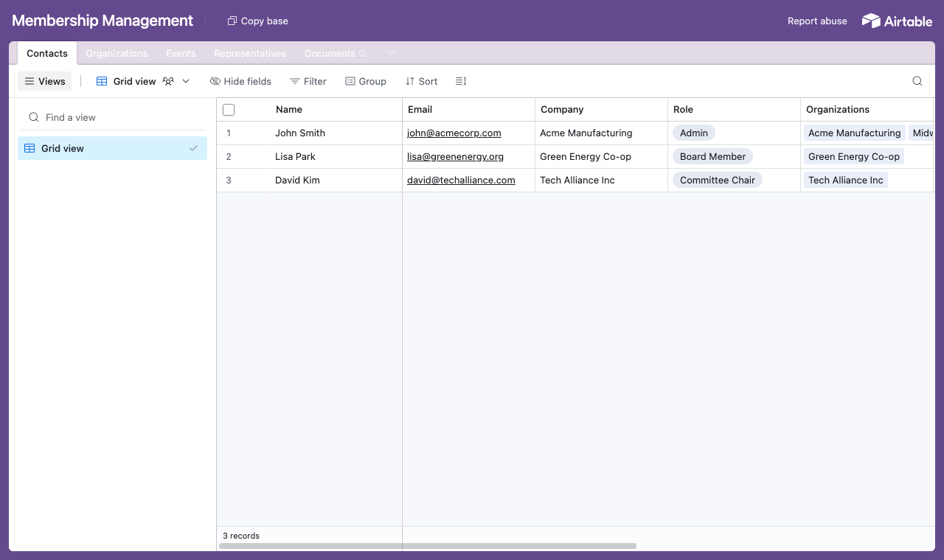This screenshot has width=944, height=560.
Task: Click Green Energy Co-op in Company column
Action: click(586, 157)
